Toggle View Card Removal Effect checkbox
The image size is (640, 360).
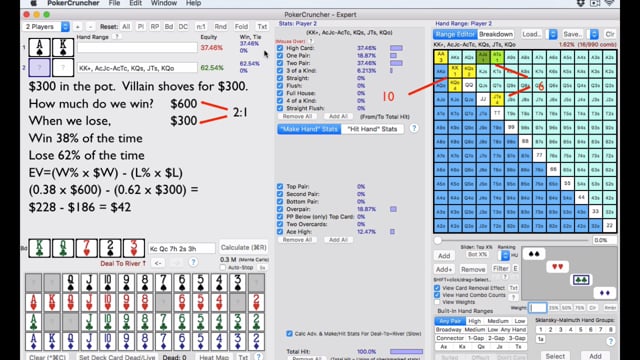(437, 288)
